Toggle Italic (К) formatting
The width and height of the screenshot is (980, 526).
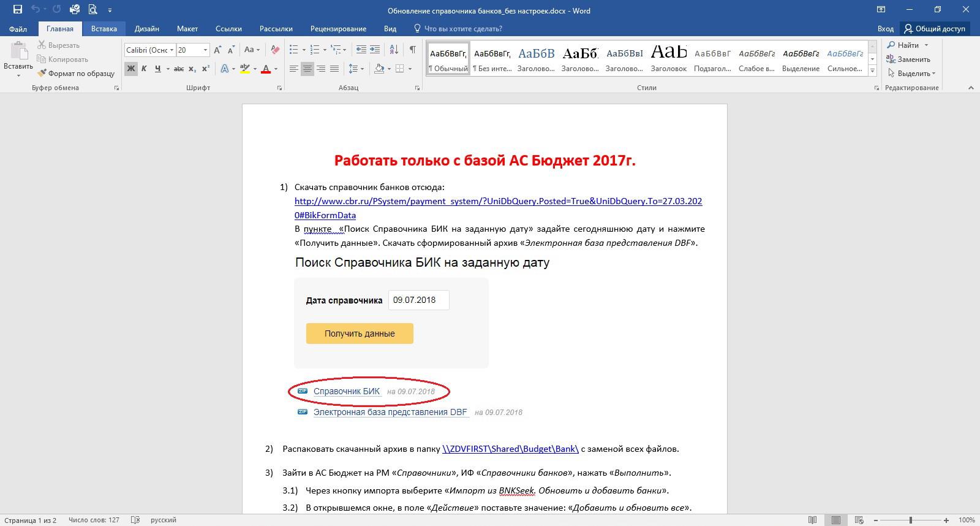point(144,69)
